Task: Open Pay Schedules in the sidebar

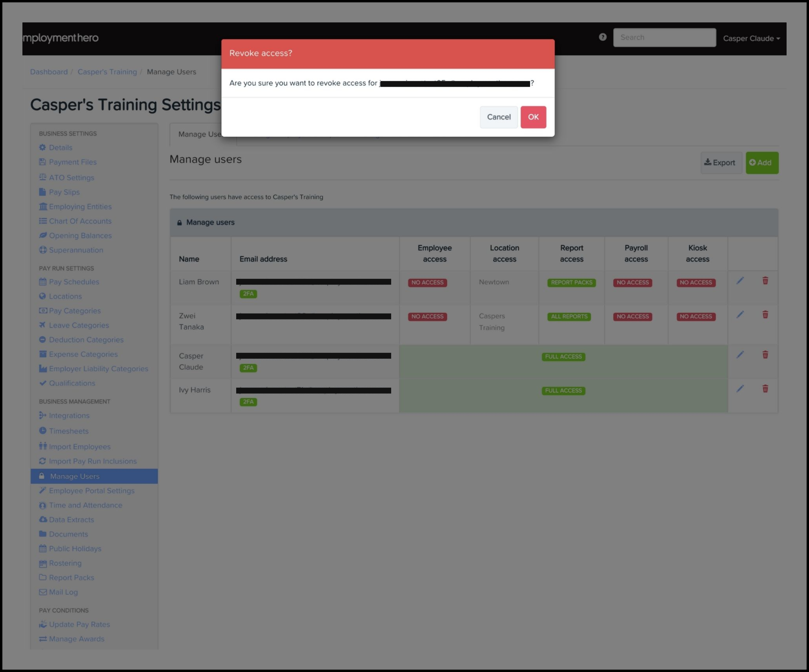Action: [x=74, y=282]
